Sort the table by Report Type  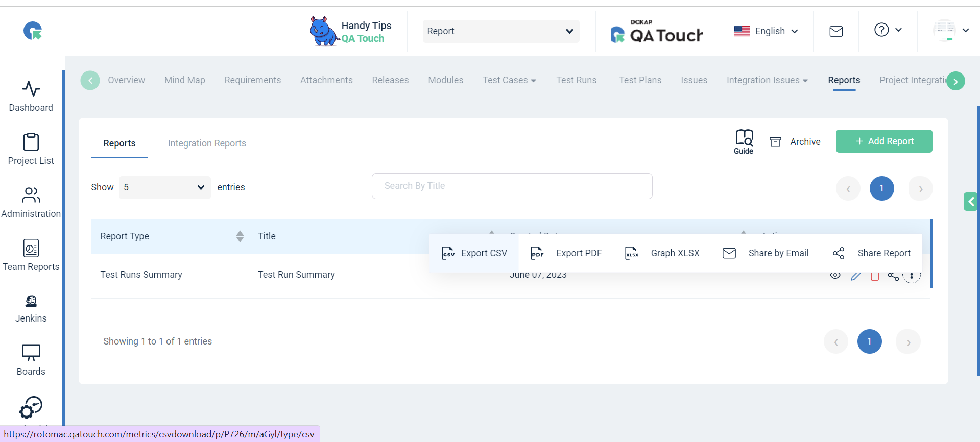240,236
